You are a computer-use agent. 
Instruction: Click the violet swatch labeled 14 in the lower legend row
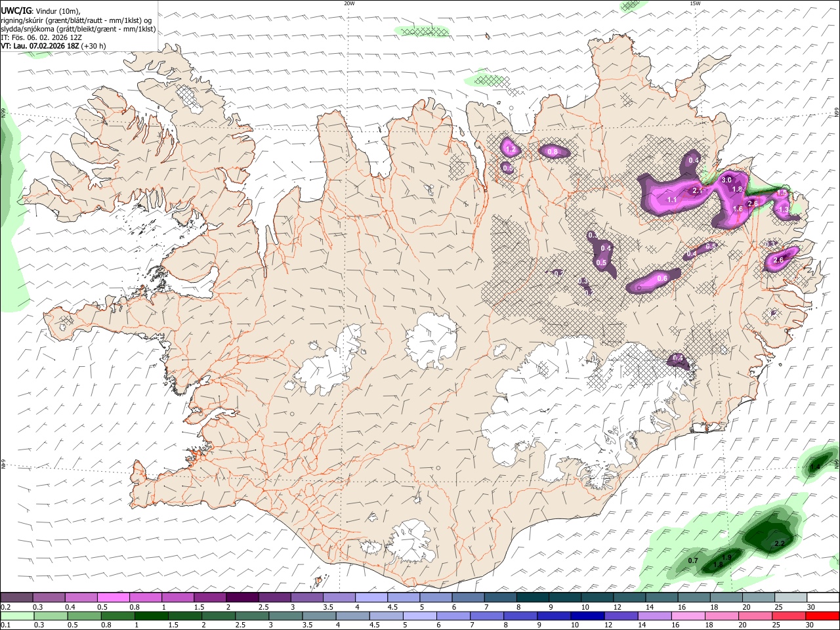654,616
